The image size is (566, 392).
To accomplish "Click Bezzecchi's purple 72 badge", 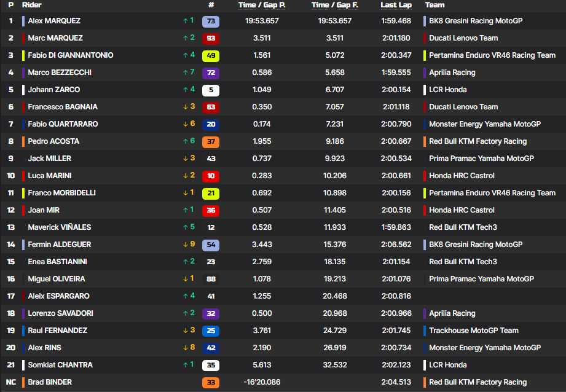I will tap(211, 73).
